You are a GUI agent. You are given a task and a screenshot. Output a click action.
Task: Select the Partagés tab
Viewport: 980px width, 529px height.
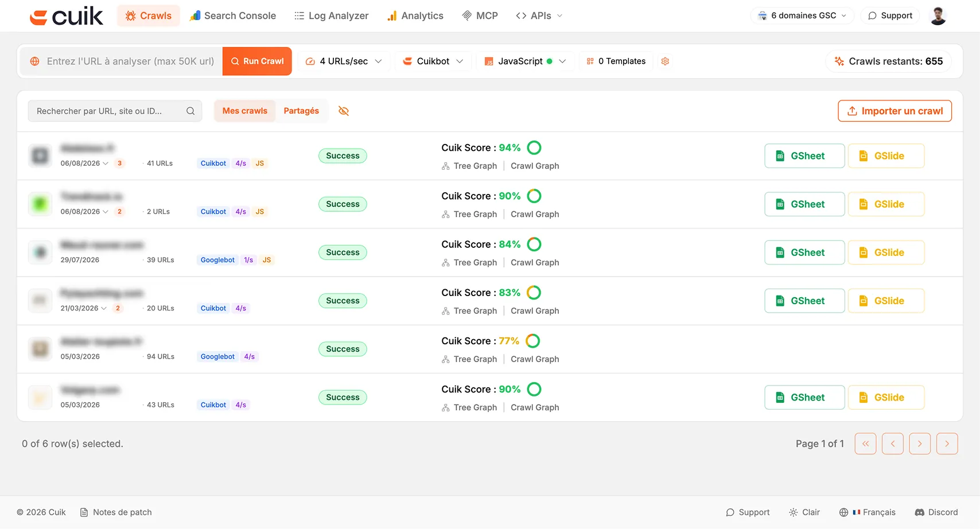(301, 111)
